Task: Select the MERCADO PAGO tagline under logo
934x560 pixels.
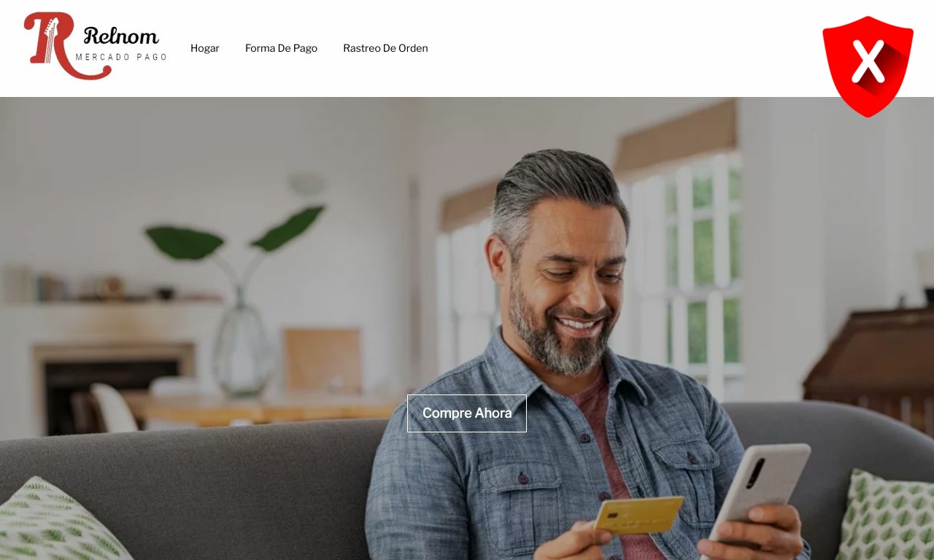Action: [x=121, y=57]
